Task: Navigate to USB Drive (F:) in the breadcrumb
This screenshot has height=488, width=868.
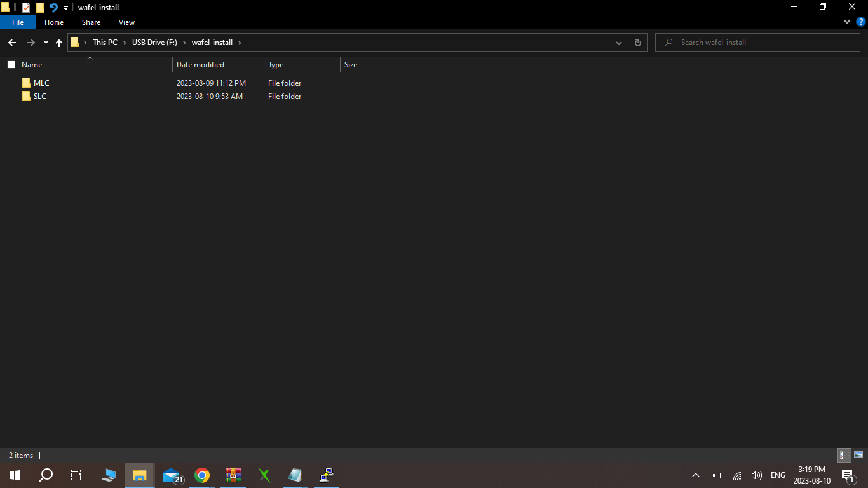Action: coord(154,43)
